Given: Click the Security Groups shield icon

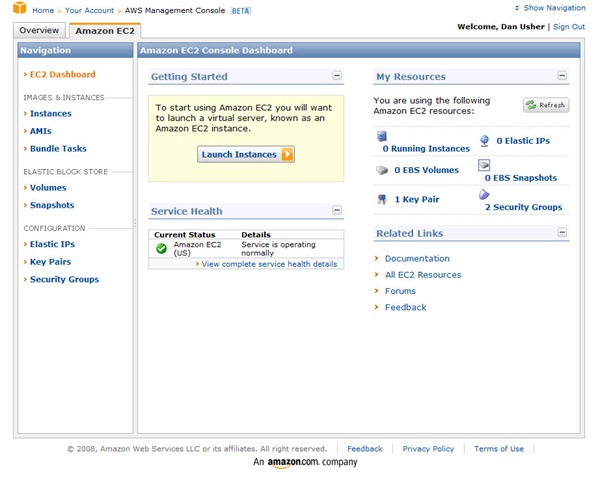Looking at the screenshot, I should coord(484,194).
